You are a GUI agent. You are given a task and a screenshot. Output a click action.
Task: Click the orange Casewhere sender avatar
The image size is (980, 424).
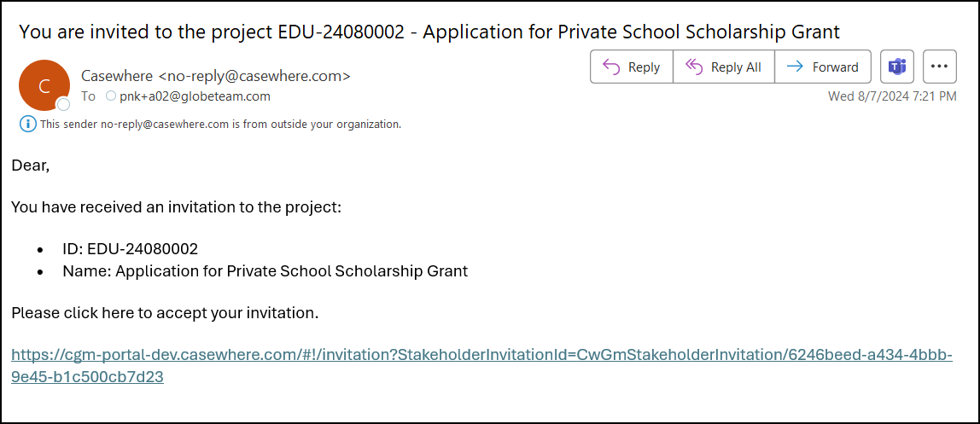[43, 85]
